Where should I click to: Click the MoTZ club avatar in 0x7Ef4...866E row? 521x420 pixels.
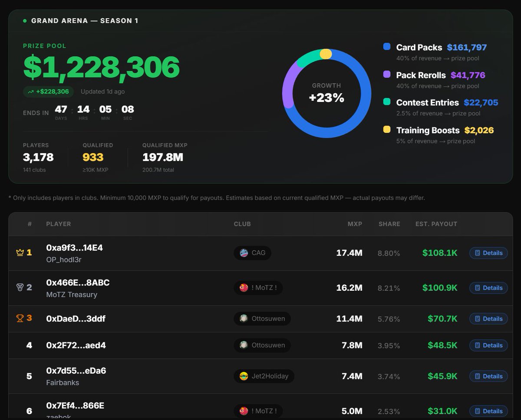pos(244,411)
